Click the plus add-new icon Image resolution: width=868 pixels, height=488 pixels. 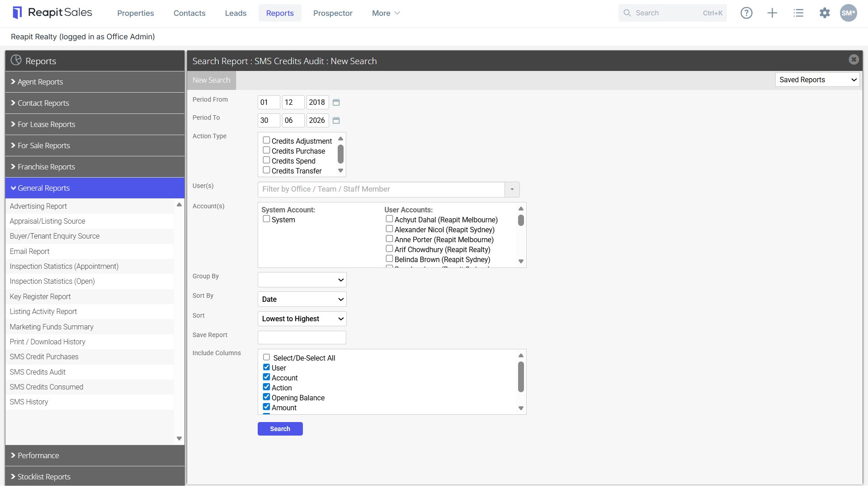click(772, 13)
